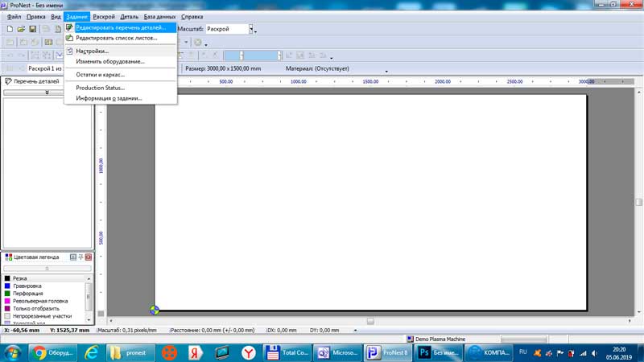Screen dimensions: 644x362
Task: Click the round gray icon in second toolbar
Action: click(x=198, y=43)
